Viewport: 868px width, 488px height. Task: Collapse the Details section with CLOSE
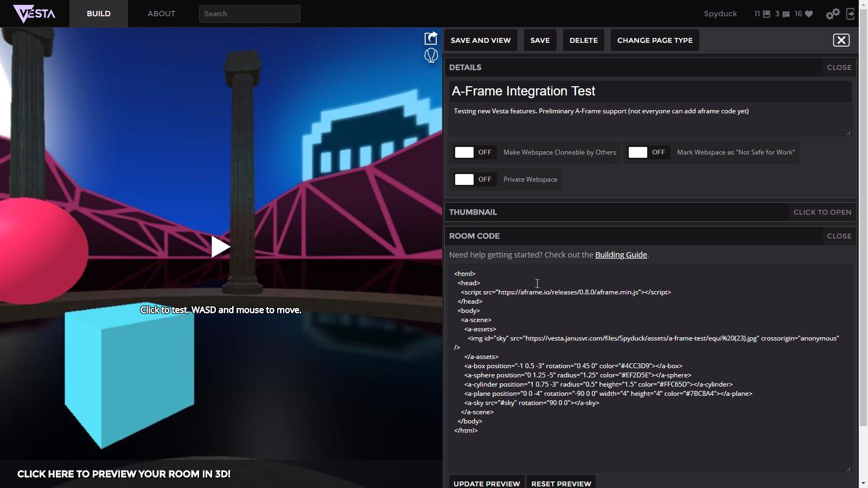point(839,68)
